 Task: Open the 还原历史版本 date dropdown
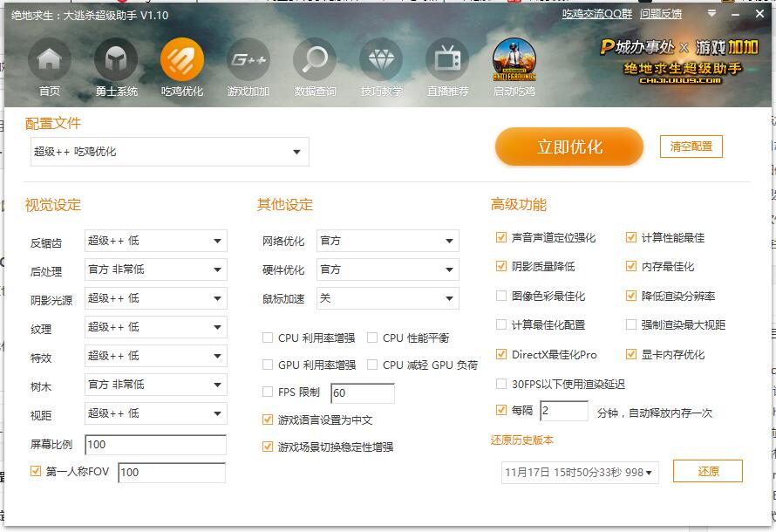(x=580, y=472)
